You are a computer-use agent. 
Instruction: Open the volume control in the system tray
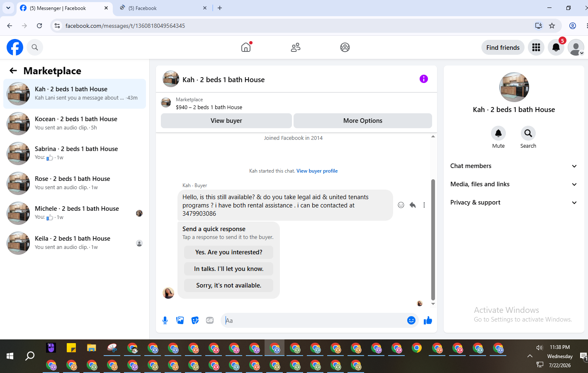coord(539,348)
